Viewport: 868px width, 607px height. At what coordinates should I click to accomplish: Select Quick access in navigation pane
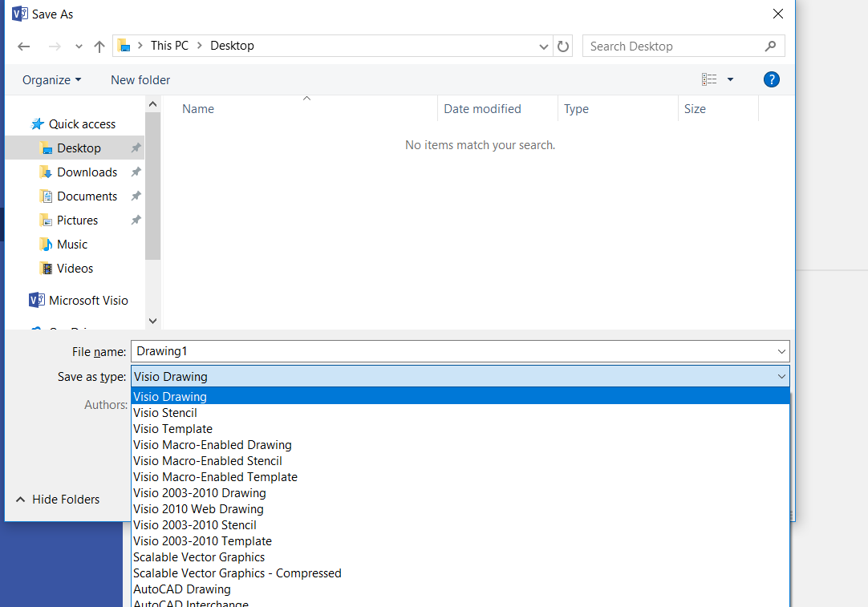[75, 124]
